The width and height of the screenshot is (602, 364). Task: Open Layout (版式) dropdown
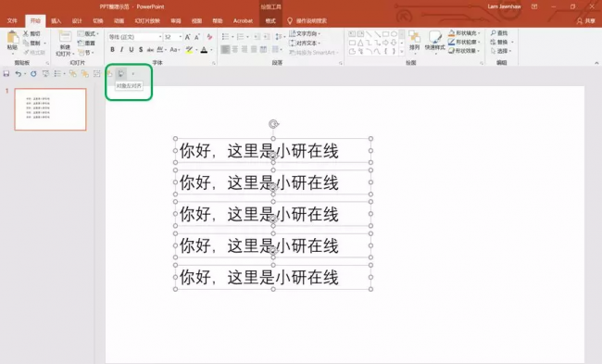point(88,33)
